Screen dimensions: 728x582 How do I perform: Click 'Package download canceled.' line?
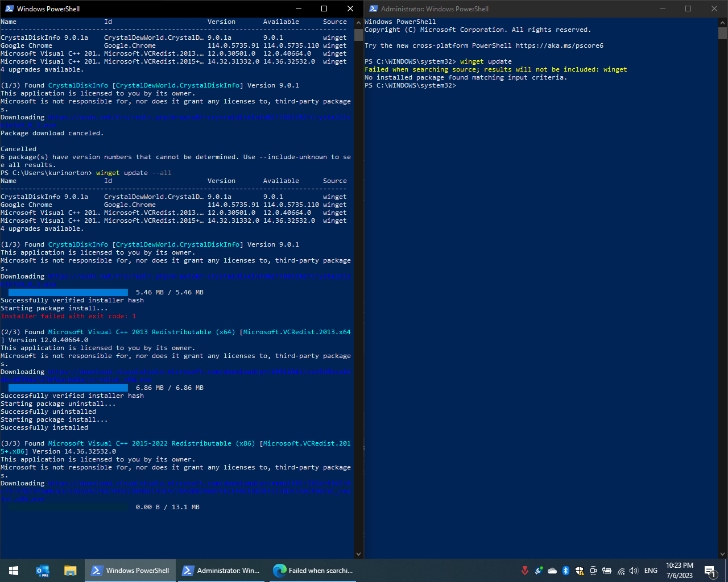pos(52,133)
